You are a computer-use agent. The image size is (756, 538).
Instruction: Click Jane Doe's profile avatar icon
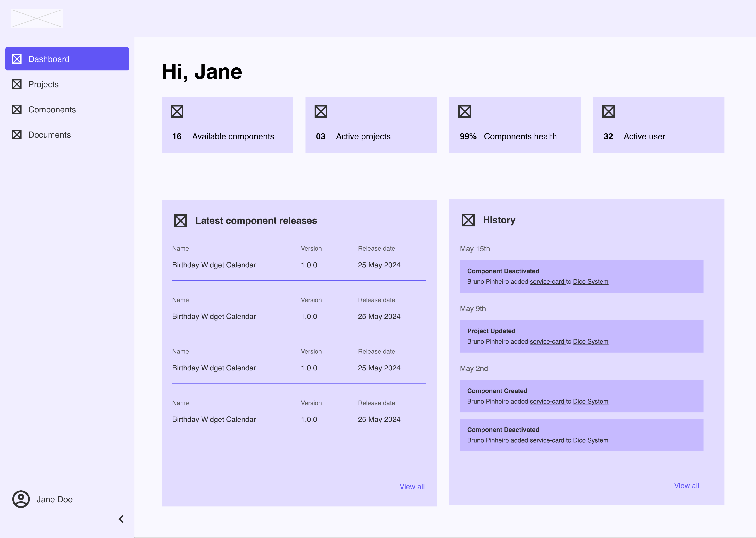tap(21, 499)
